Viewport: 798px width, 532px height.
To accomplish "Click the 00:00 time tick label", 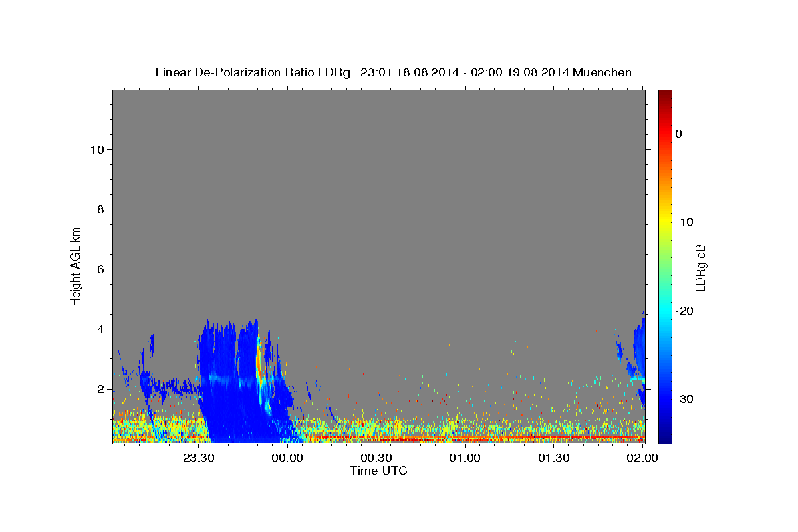I will tap(287, 458).
